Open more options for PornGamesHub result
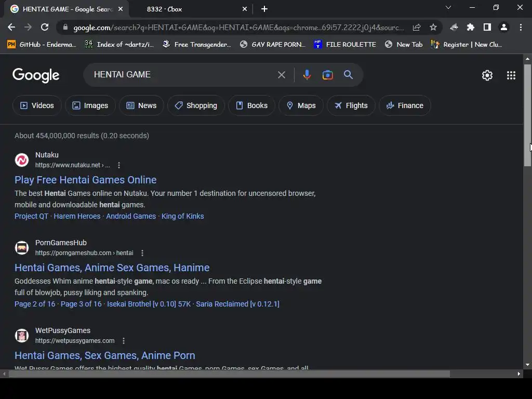 [142, 253]
